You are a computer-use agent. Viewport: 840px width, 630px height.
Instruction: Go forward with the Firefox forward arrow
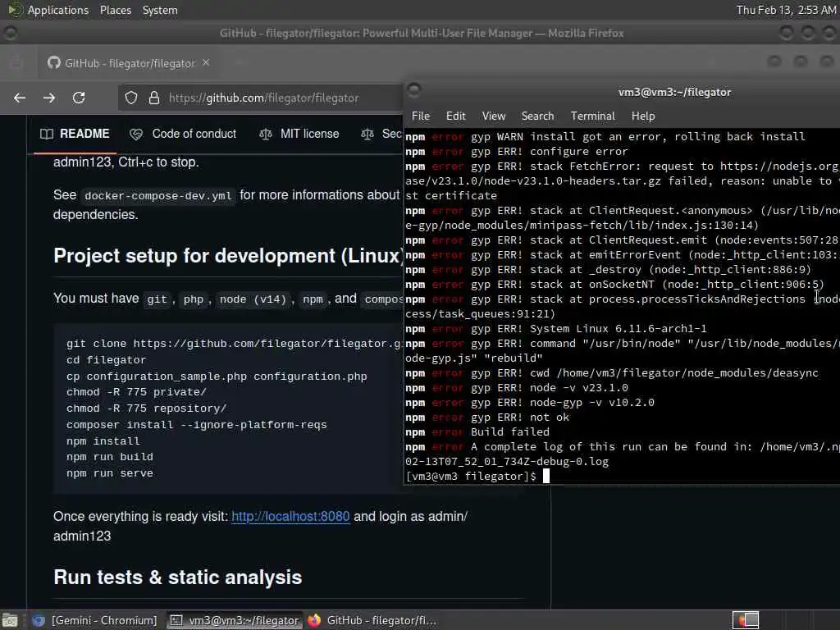click(49, 98)
